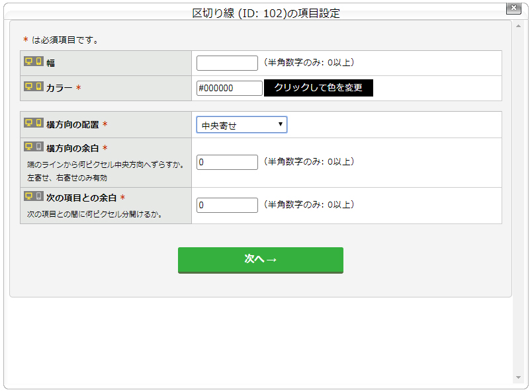Click the 次の項目との余白 input showing 0
The image size is (532, 392).
pos(227,205)
